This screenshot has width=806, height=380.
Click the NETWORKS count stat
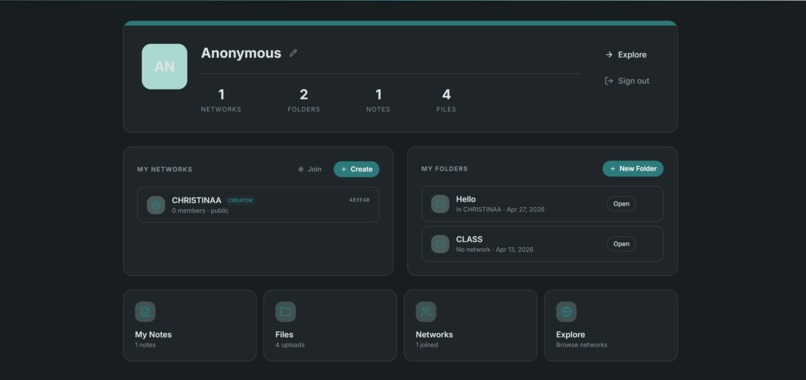[x=221, y=100]
